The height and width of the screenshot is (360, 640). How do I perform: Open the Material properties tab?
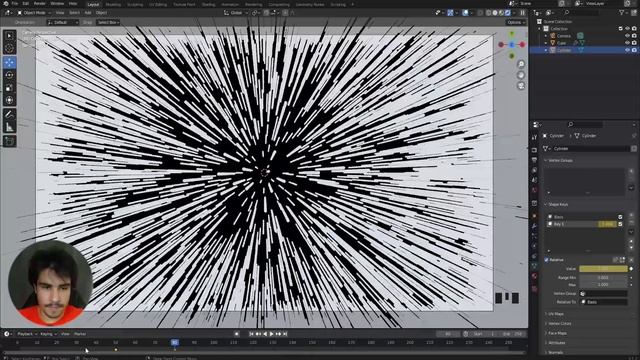click(x=534, y=276)
